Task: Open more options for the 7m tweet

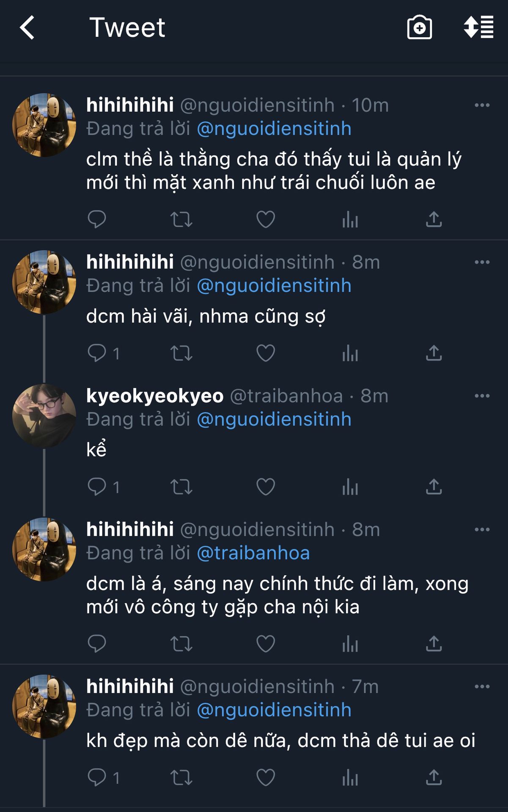Action: (482, 687)
